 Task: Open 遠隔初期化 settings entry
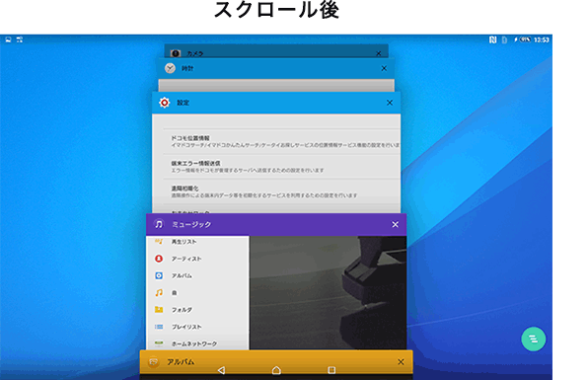coord(282,191)
